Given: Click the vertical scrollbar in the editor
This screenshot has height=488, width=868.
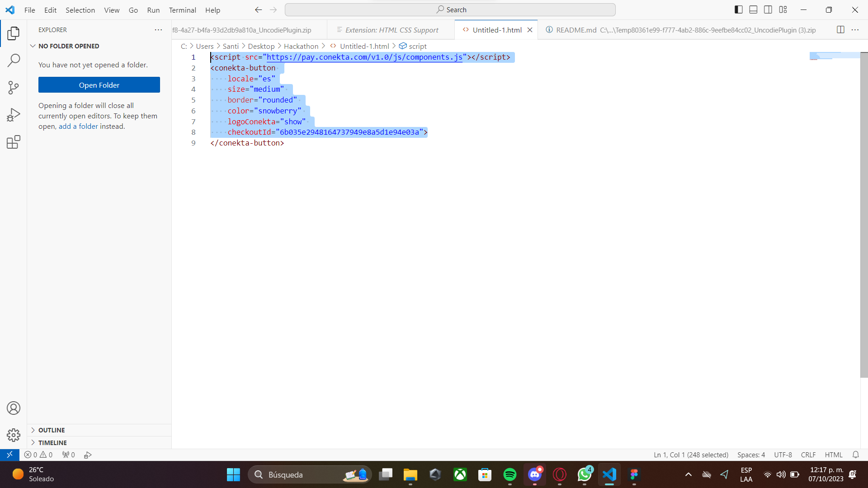Looking at the screenshot, I should tap(863, 215).
